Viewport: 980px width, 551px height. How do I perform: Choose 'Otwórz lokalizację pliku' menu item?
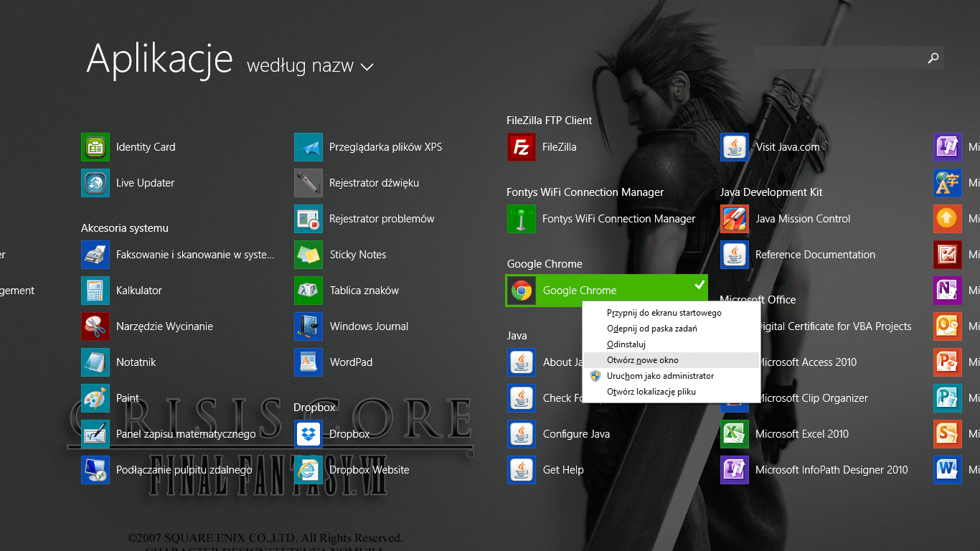coord(651,392)
